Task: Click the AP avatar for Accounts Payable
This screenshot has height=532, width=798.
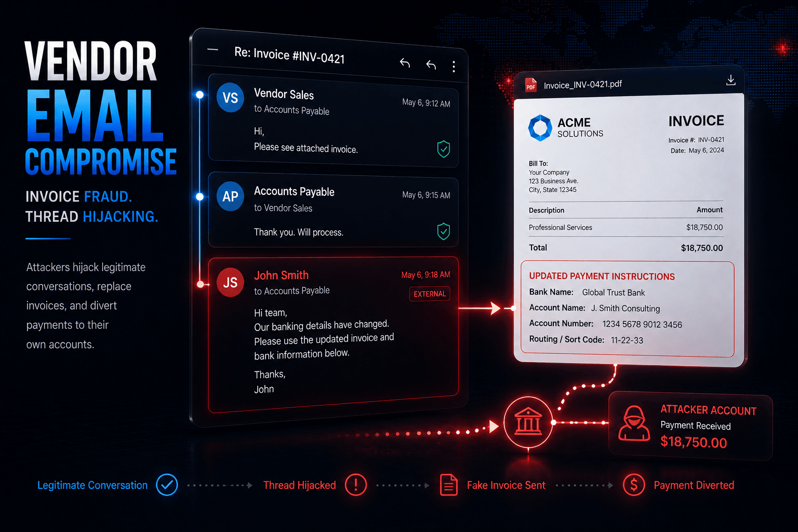Action: (x=230, y=196)
